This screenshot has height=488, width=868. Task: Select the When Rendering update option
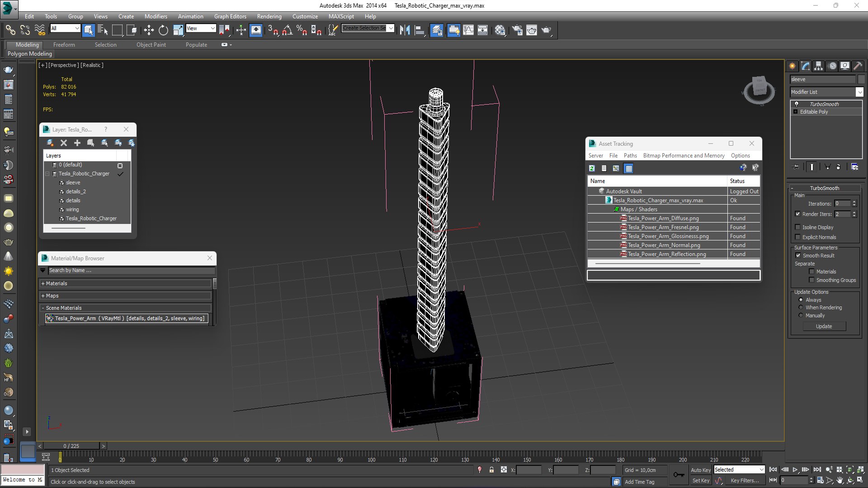801,308
